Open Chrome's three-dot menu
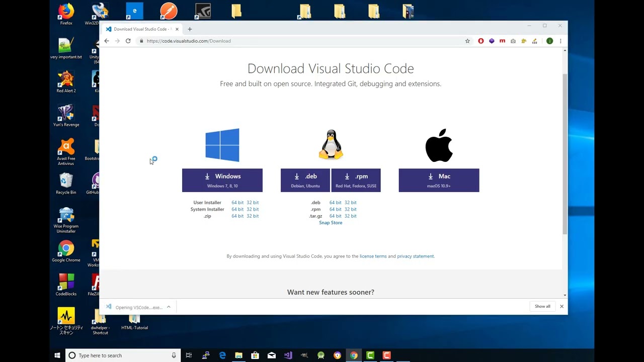This screenshot has width=644, height=362. coord(560,41)
